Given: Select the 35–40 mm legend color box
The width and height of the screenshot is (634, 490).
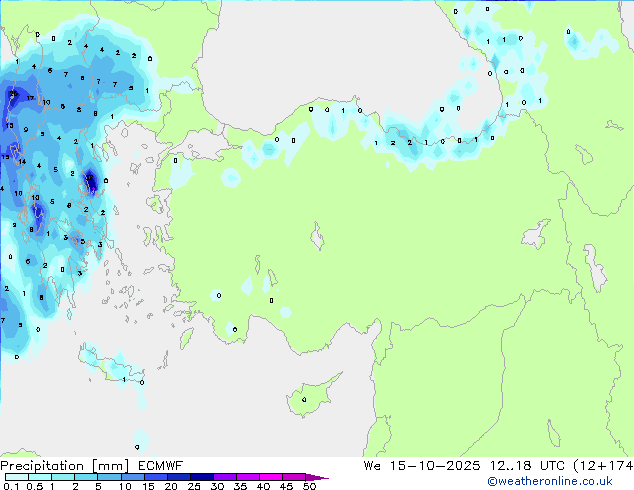Looking at the screenshot, I should click(x=247, y=477).
